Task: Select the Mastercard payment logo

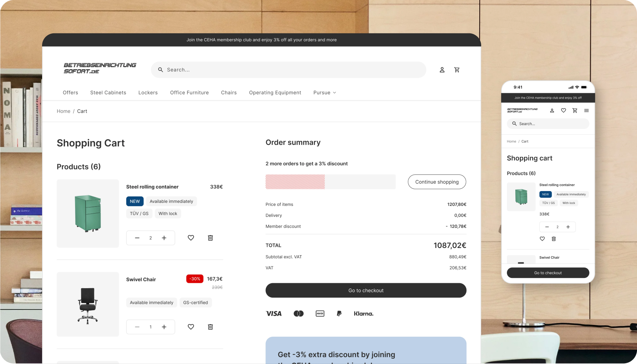Action: [x=299, y=314]
